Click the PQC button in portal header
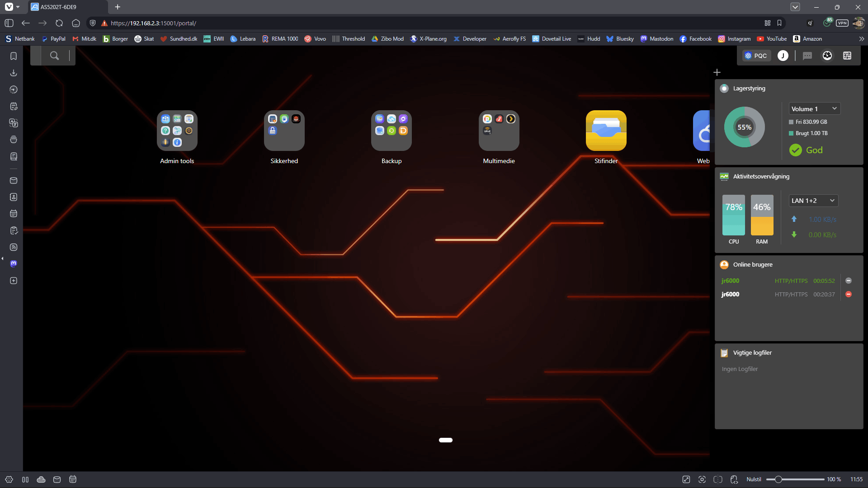Viewport: 868px width, 488px height. [756, 56]
